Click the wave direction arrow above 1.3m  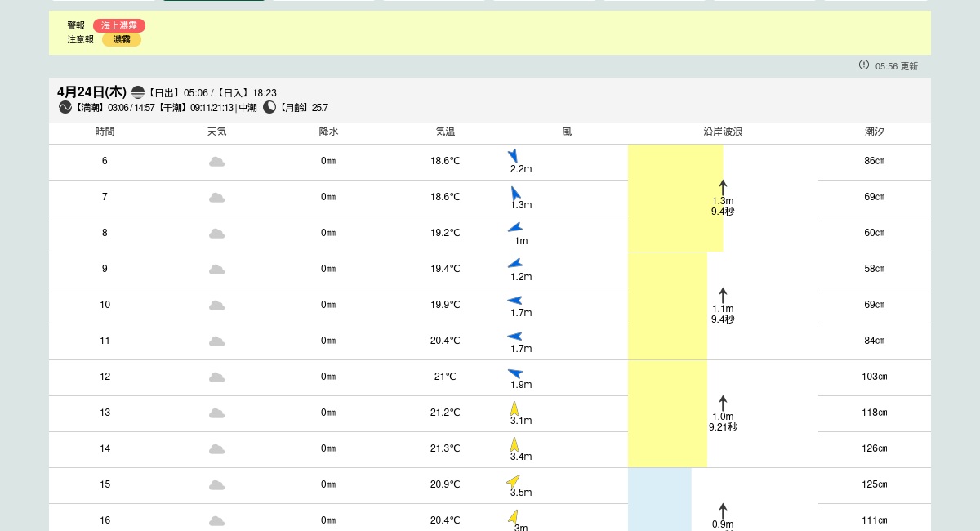coord(723,187)
